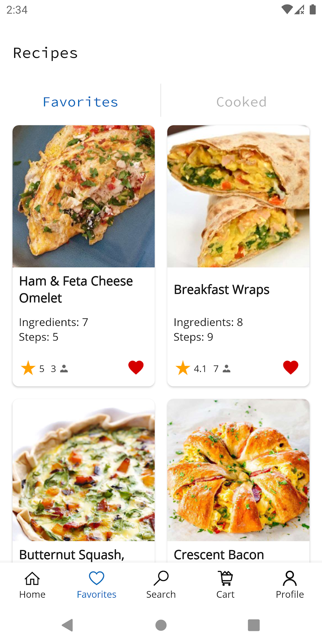The image size is (322, 644).
Task: Tap the Android home circle button
Action: coord(161,625)
